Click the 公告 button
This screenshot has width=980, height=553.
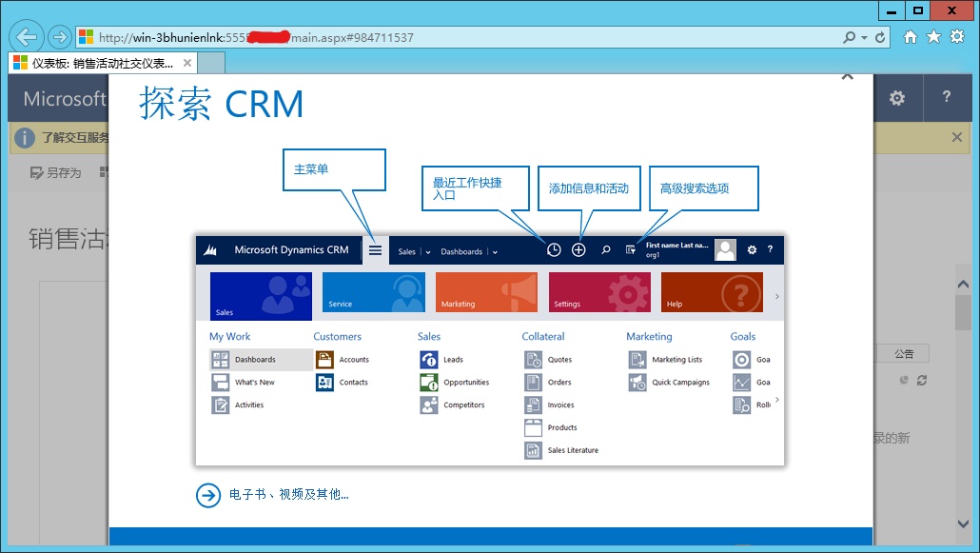click(904, 353)
